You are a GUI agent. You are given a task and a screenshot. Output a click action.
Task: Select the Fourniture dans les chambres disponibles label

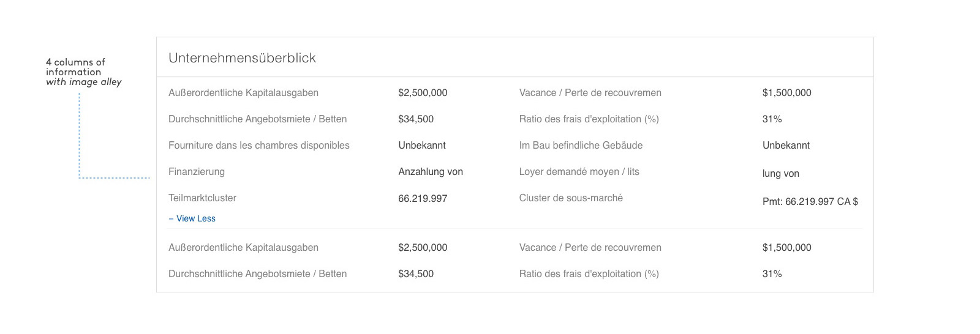pos(258,146)
